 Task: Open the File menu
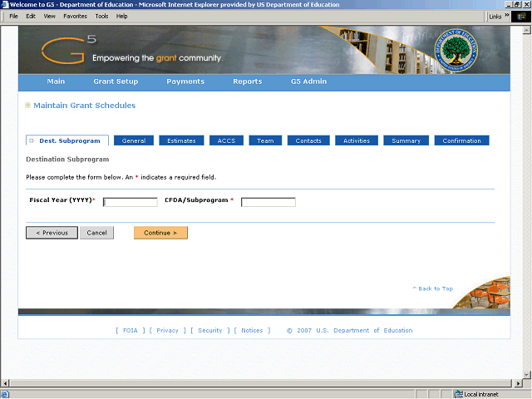pos(13,16)
